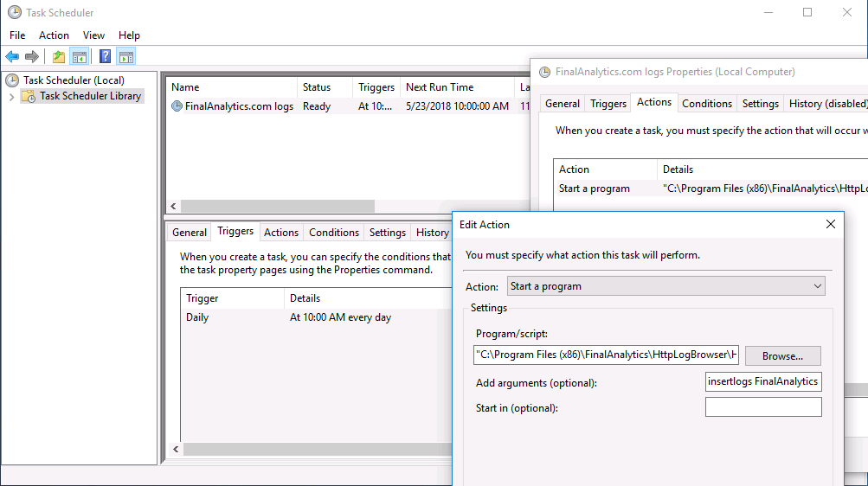Select the FinalAnalytics.com logs task row
Viewport: 868px width, 486px height.
click(349, 106)
